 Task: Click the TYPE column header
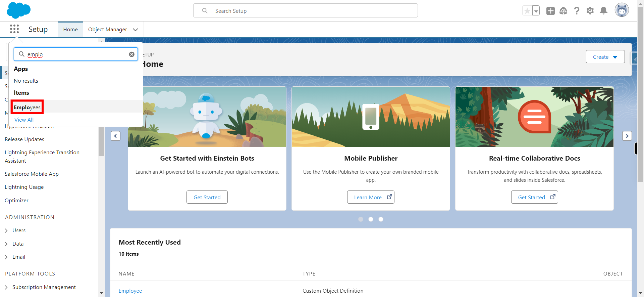click(309, 274)
